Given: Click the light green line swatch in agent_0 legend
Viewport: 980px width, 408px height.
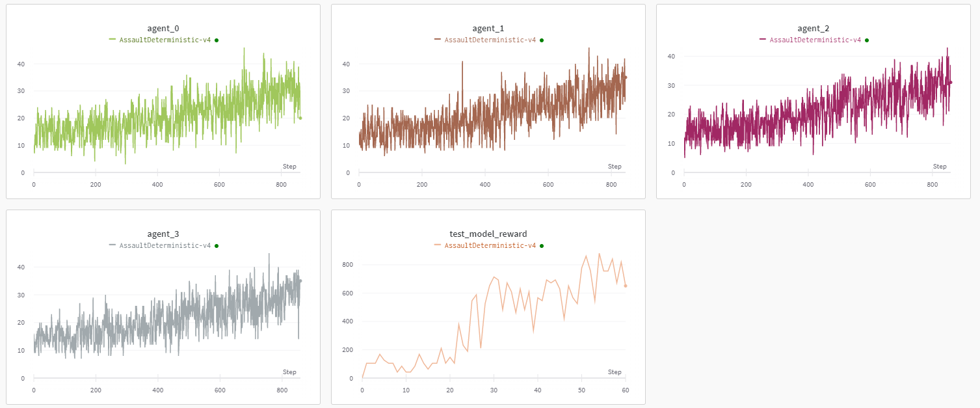Looking at the screenshot, I should click(x=113, y=40).
